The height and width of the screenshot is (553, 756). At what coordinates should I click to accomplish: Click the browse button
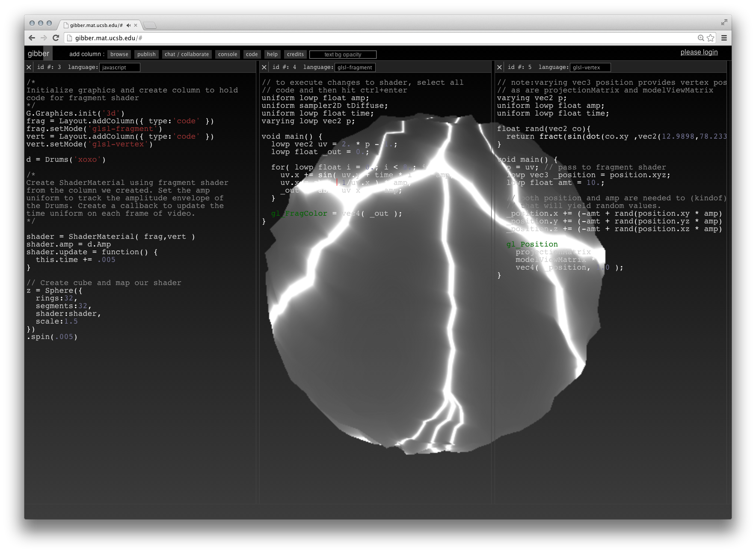pos(119,54)
